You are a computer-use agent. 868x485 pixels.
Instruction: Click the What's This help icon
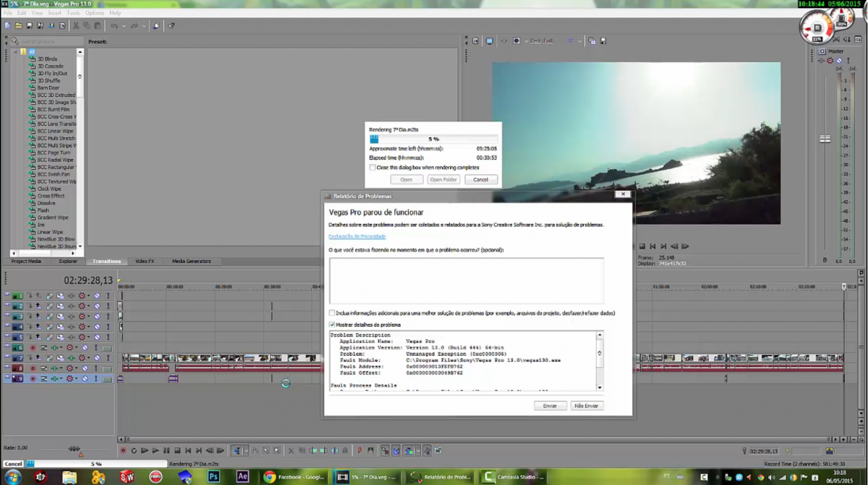[171, 26]
